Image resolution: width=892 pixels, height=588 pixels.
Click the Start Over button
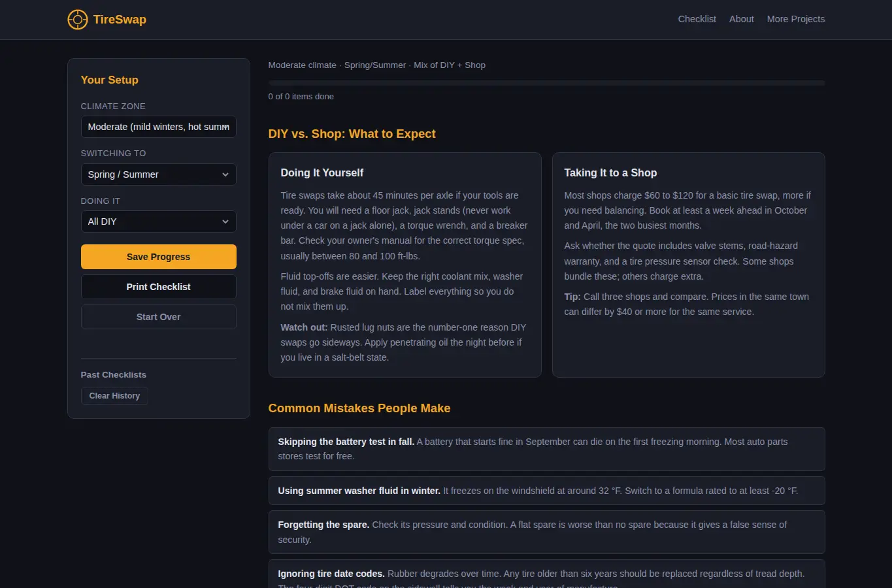pyautogui.click(x=158, y=317)
